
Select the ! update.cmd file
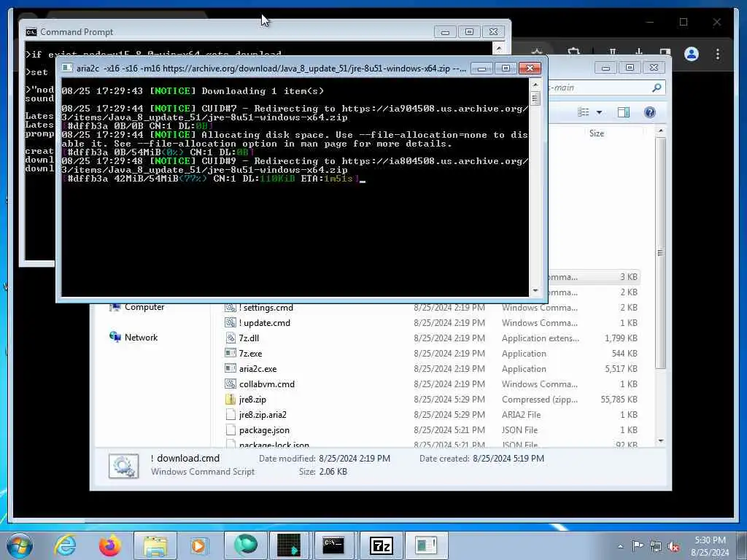264,323
